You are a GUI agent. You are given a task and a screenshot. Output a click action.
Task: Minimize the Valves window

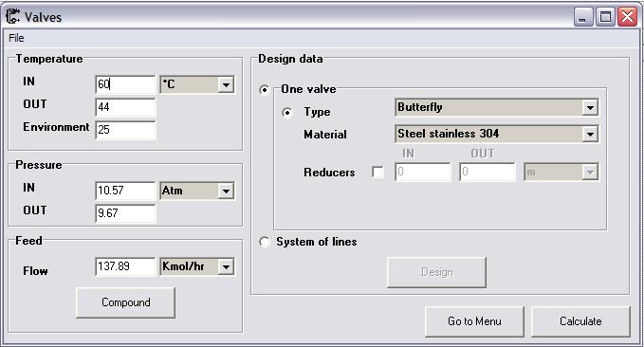(x=582, y=17)
